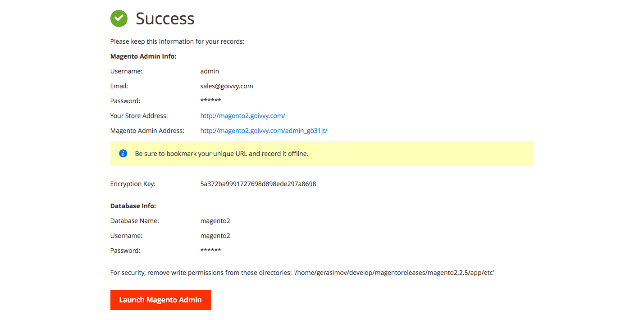This screenshot has width=644, height=320.
Task: Click the blue info icon in yellow notice
Action: pyautogui.click(x=123, y=153)
